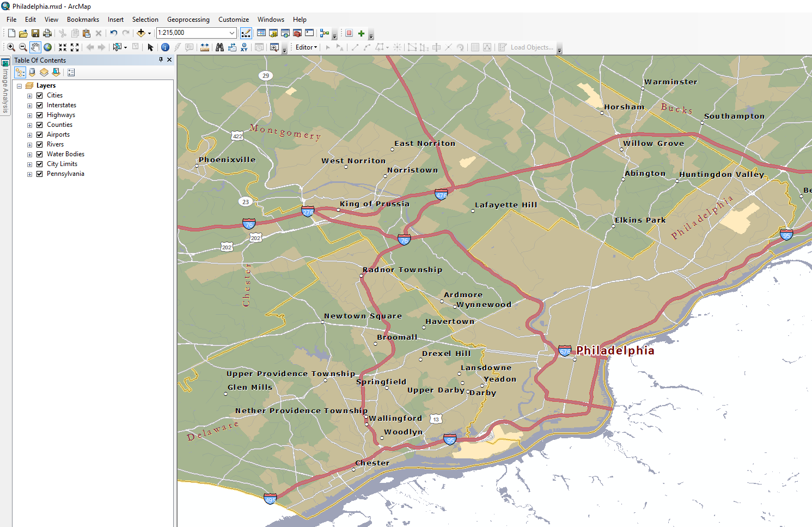Open the Customize menu
Viewport: 812px width, 527px height.
click(234, 19)
